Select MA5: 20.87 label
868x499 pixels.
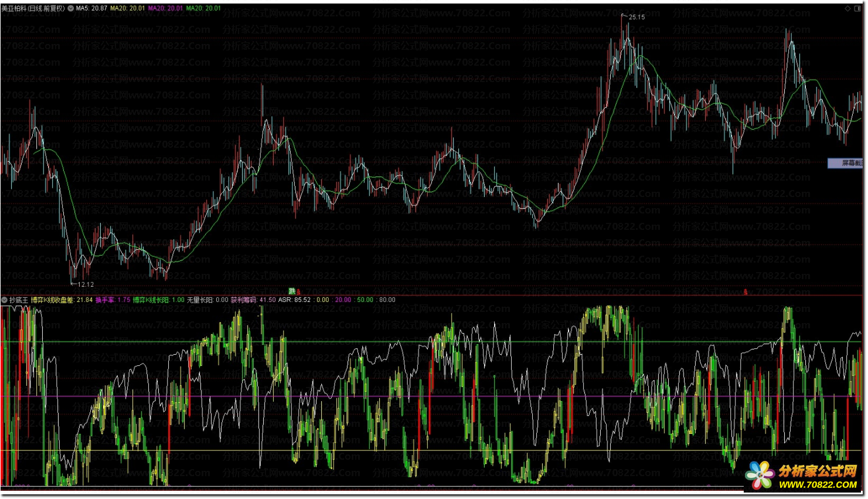92,8
